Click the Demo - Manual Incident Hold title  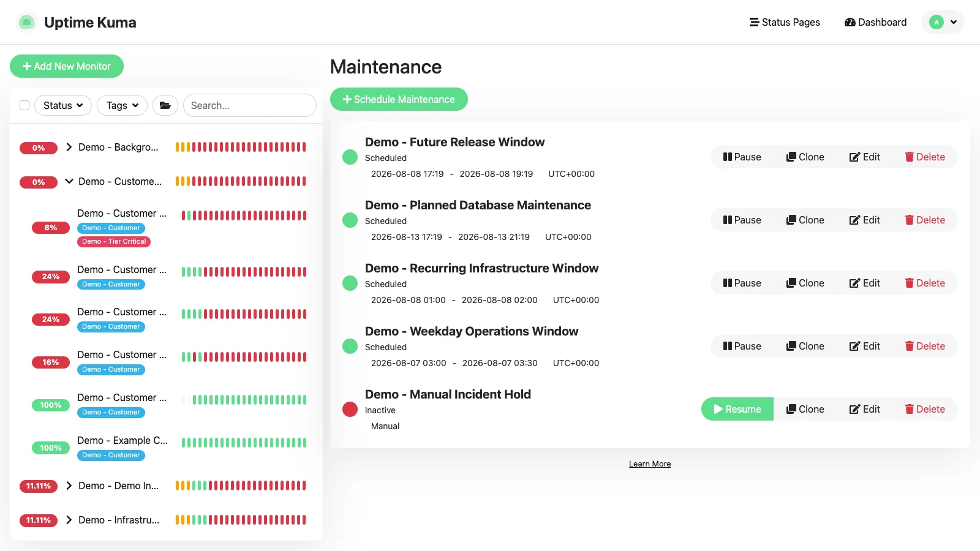pos(448,394)
